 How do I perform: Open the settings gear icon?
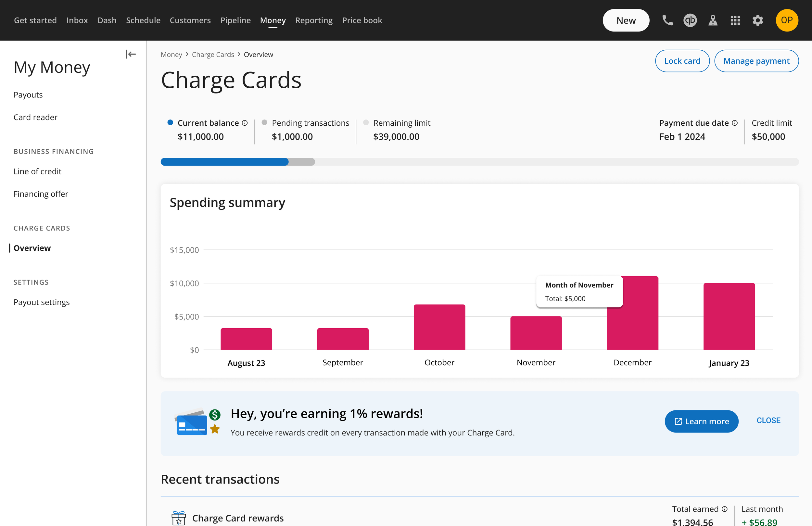coord(758,20)
